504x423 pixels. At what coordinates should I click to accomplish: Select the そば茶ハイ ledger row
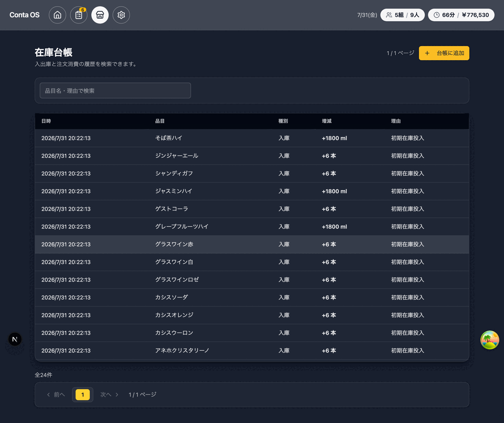coord(252,138)
